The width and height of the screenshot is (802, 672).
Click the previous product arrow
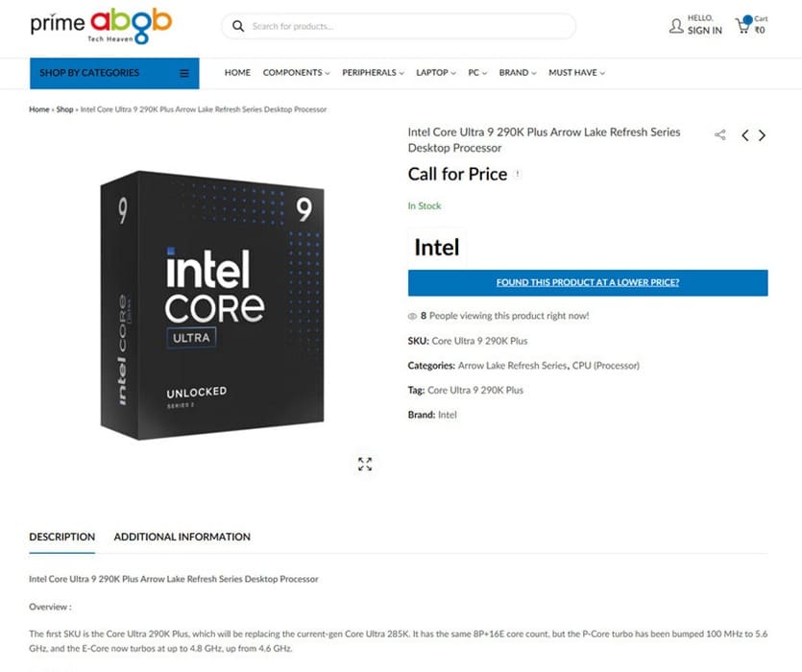(744, 135)
